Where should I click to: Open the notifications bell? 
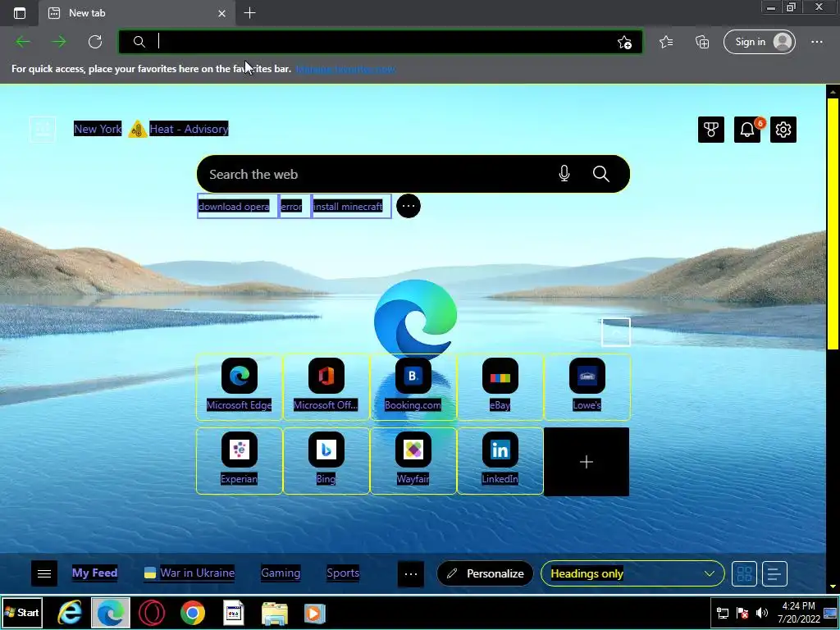(747, 130)
